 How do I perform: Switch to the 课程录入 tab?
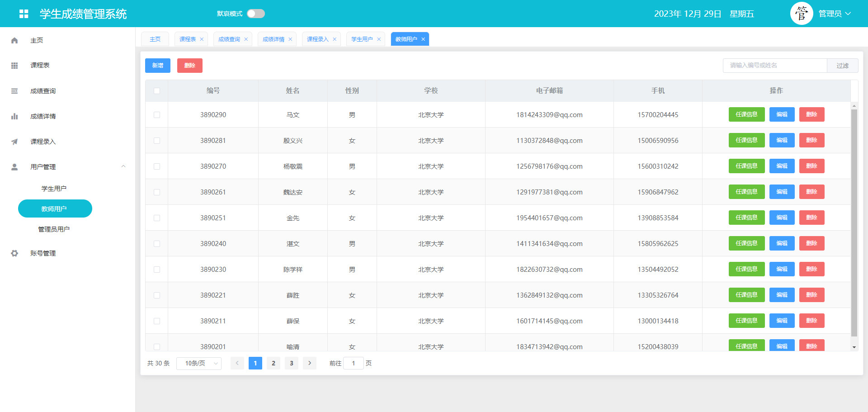[318, 39]
